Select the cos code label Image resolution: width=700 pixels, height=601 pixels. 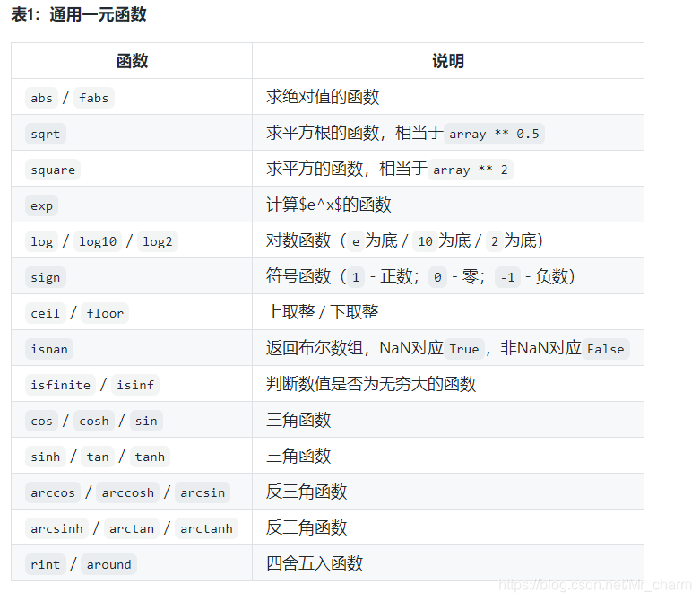[41, 421]
